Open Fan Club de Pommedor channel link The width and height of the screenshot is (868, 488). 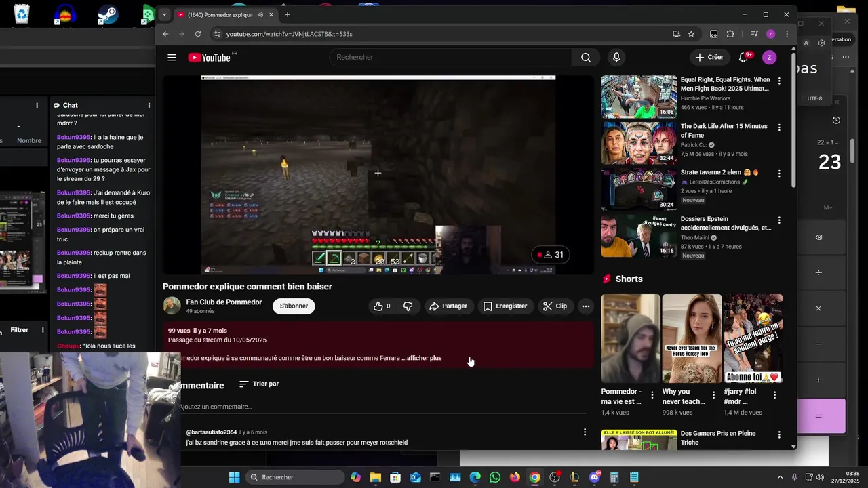coord(224,302)
